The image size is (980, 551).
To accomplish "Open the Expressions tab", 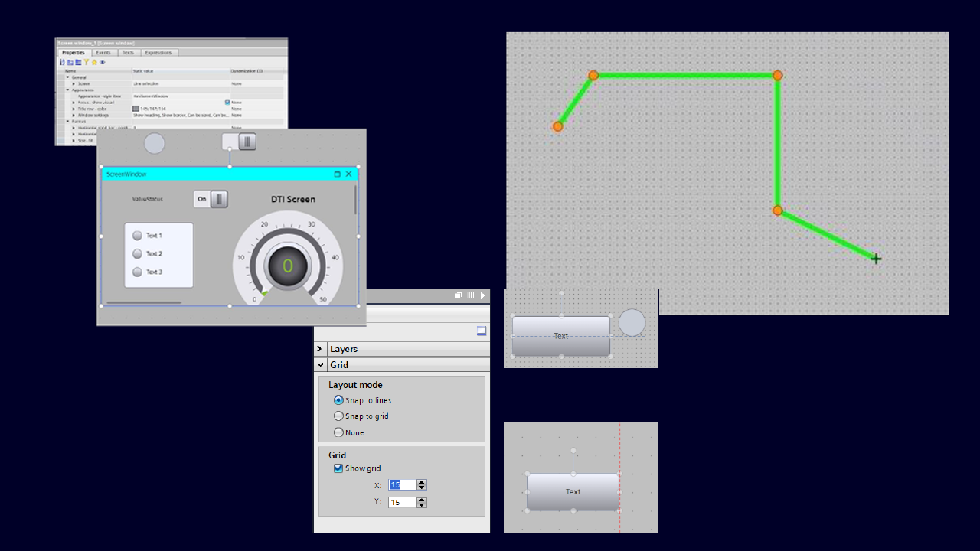I will click(x=158, y=53).
